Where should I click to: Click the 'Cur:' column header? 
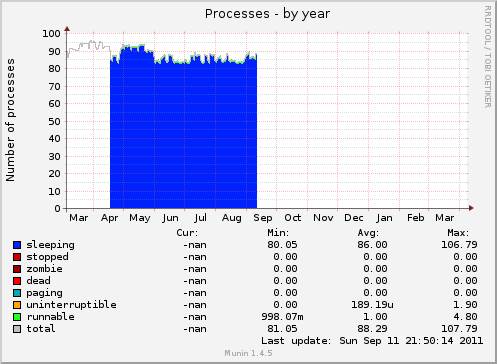click(187, 233)
